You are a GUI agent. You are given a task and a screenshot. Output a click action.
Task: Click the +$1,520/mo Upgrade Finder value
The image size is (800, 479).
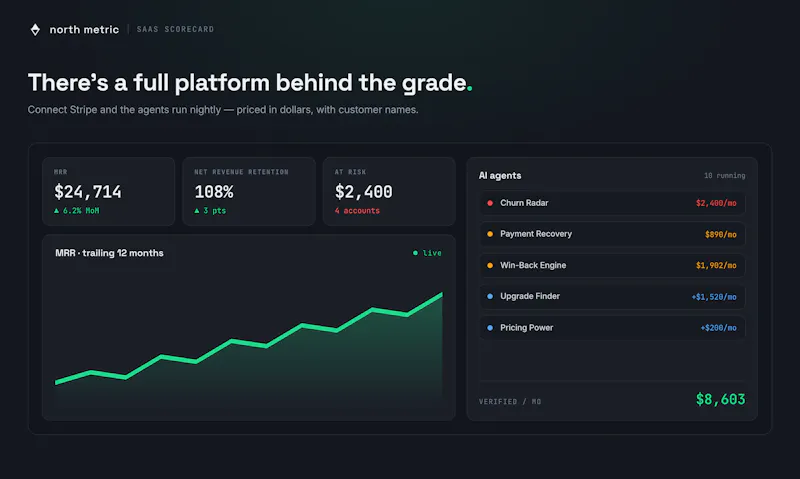coord(714,297)
